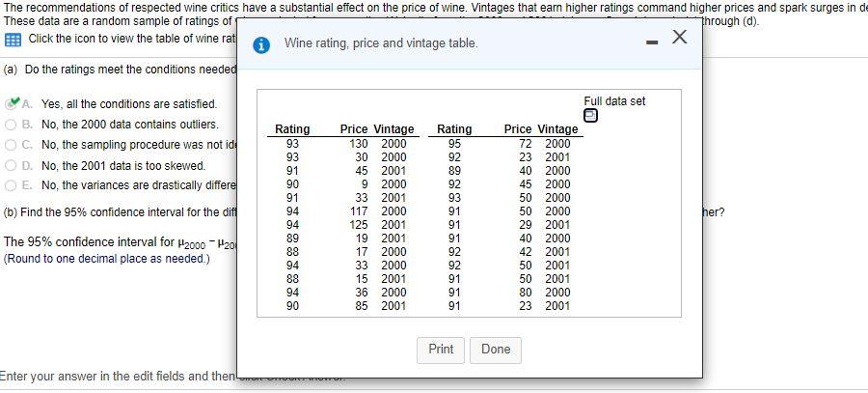The width and height of the screenshot is (868, 393).
Task: Click the Print button
Action: click(x=441, y=350)
